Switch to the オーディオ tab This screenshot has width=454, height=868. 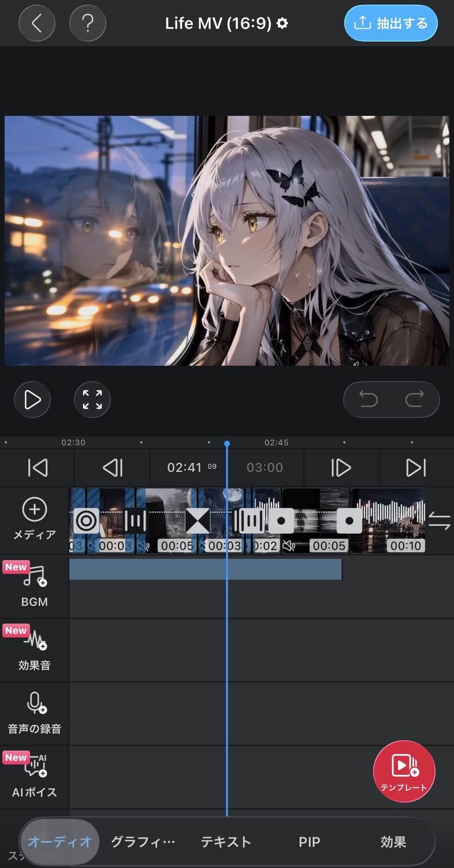click(x=60, y=842)
